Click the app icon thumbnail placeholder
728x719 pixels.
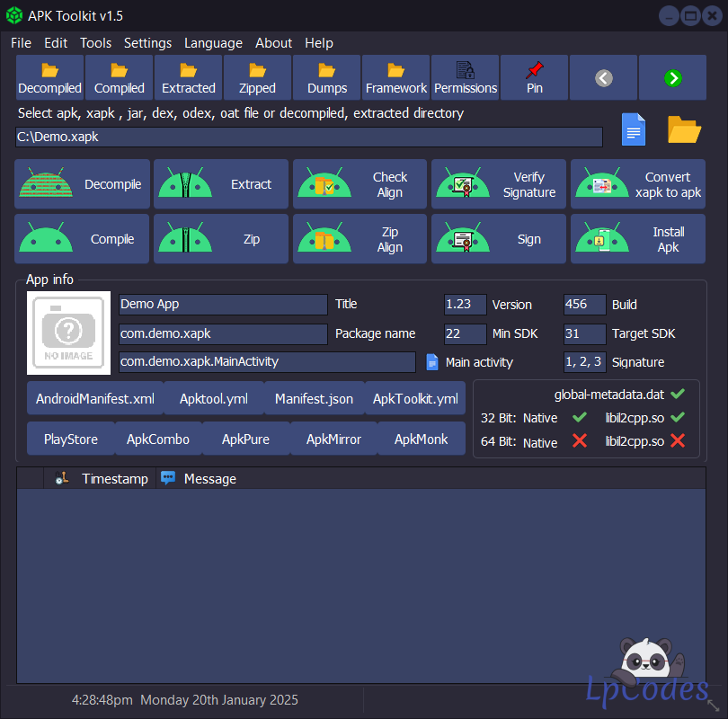pyautogui.click(x=68, y=333)
